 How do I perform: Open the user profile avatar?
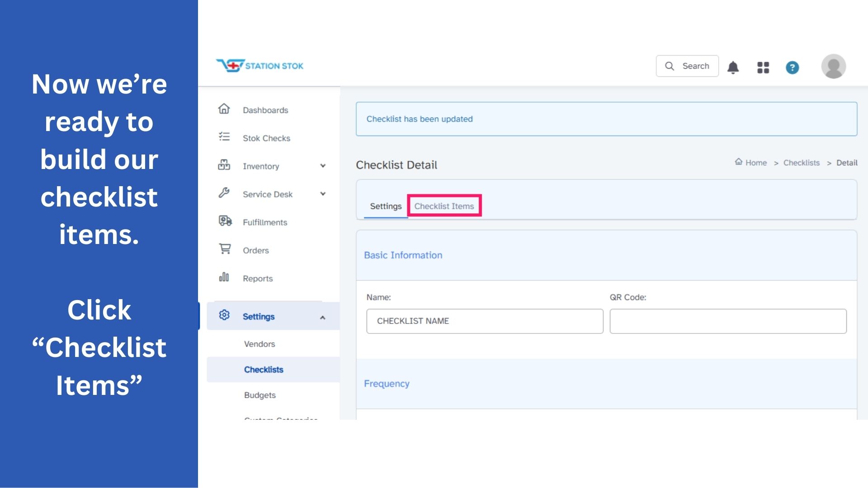(833, 66)
